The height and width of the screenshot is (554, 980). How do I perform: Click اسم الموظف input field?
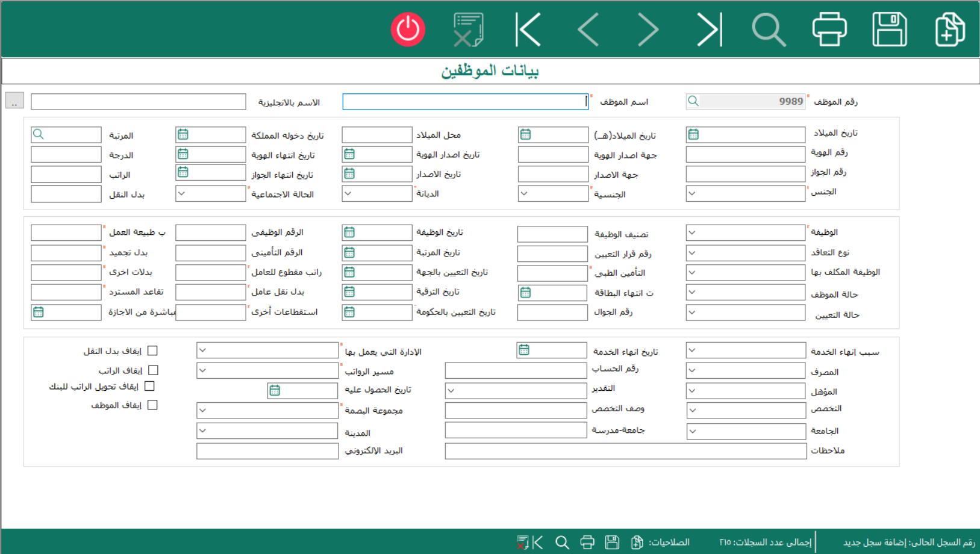pyautogui.click(x=465, y=102)
